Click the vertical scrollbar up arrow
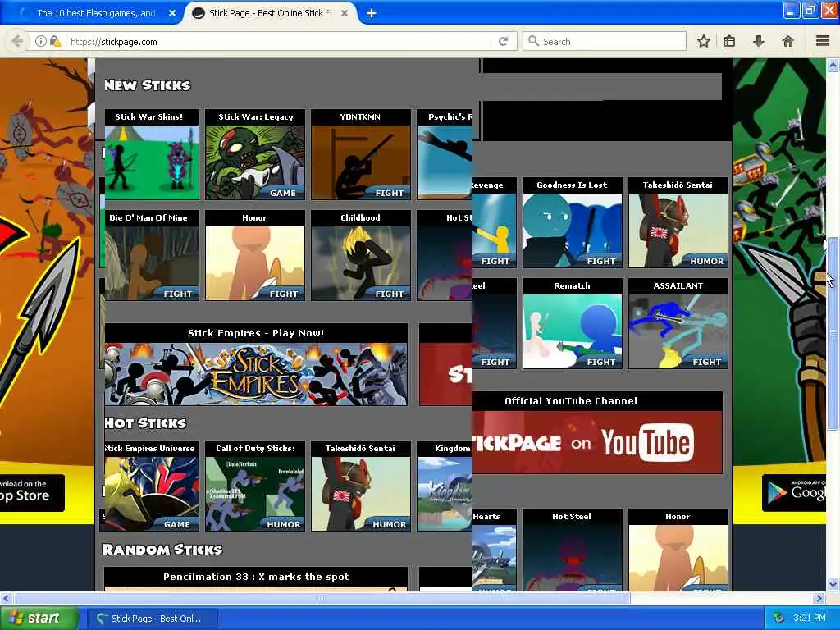Screen dimensions: 840x630 click(833, 65)
